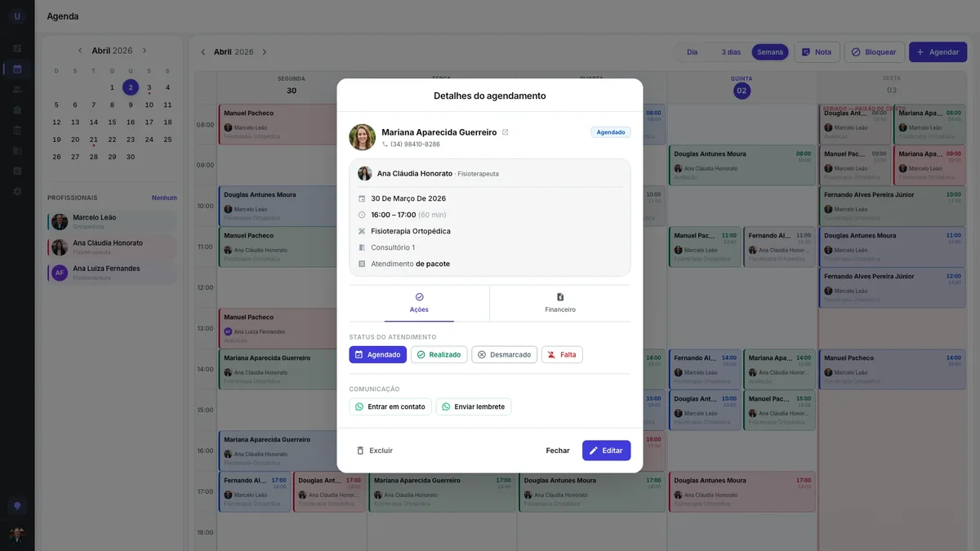Open user profile avatar at sidebar bottom
The image size is (980, 551).
17,535
